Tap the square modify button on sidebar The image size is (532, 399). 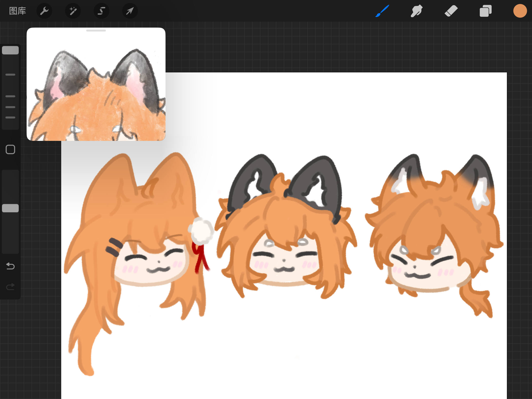point(10,150)
